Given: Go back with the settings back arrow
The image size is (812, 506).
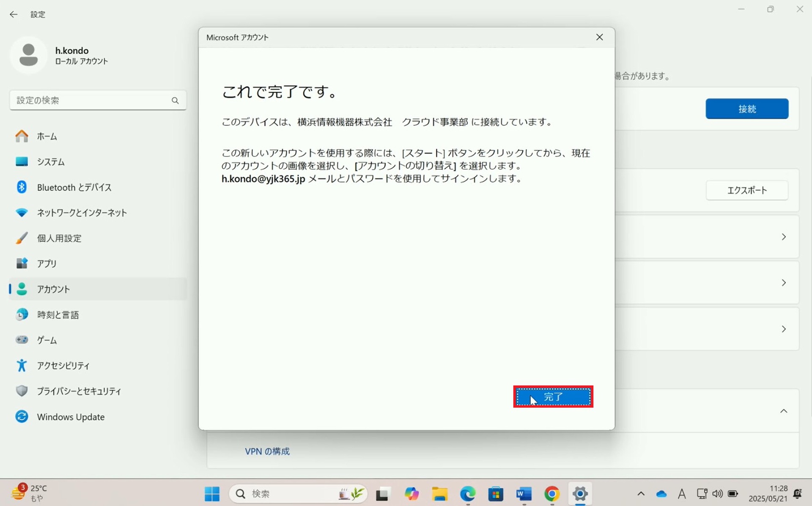Looking at the screenshot, I should pyautogui.click(x=14, y=14).
